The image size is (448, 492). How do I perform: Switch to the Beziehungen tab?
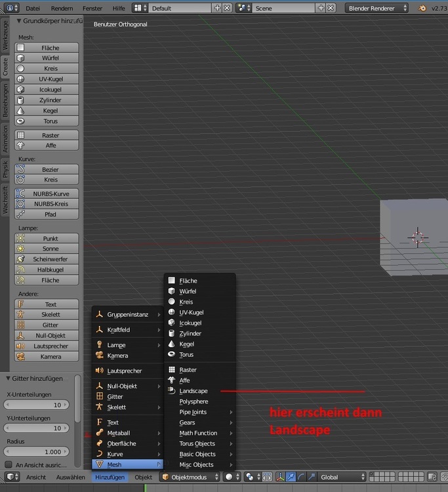tap(5, 100)
